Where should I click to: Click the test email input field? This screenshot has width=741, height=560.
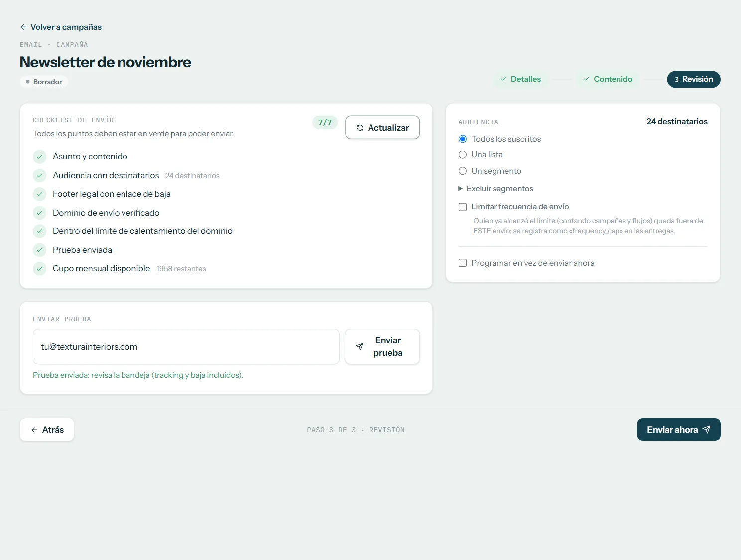[186, 346]
